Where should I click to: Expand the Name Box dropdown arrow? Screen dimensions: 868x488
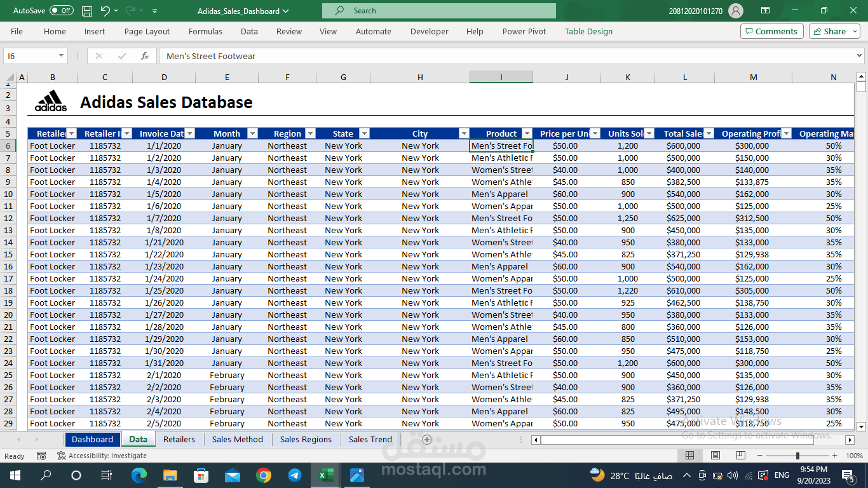[61, 56]
